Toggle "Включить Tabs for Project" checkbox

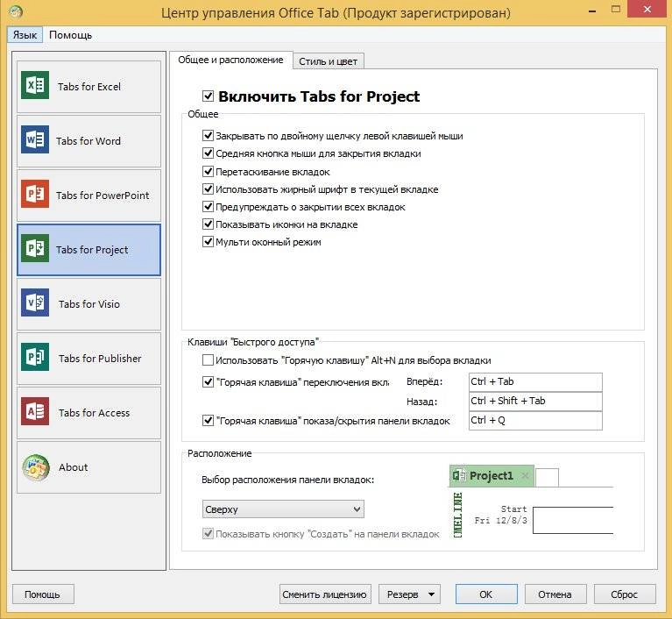(208, 96)
